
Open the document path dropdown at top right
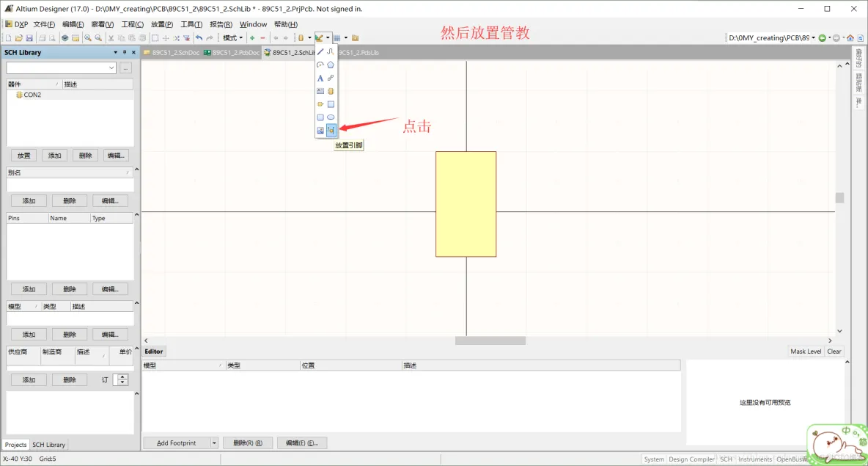pyautogui.click(x=813, y=38)
